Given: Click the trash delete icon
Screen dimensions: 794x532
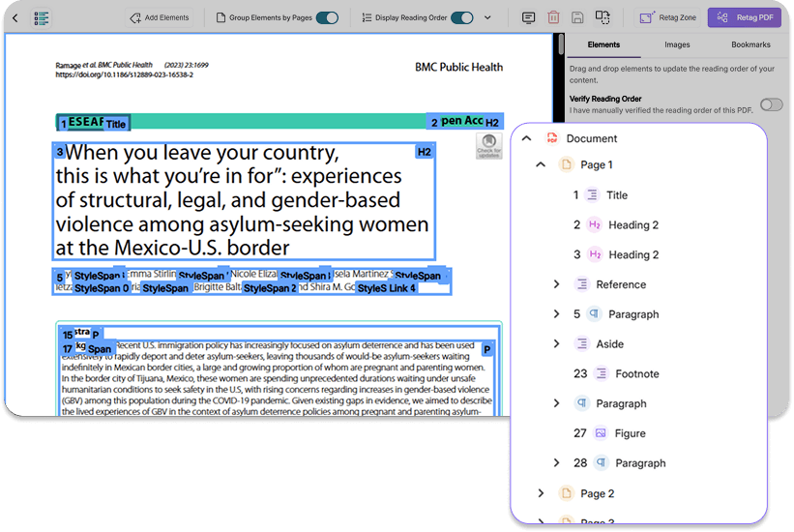Looking at the screenshot, I should point(553,17).
